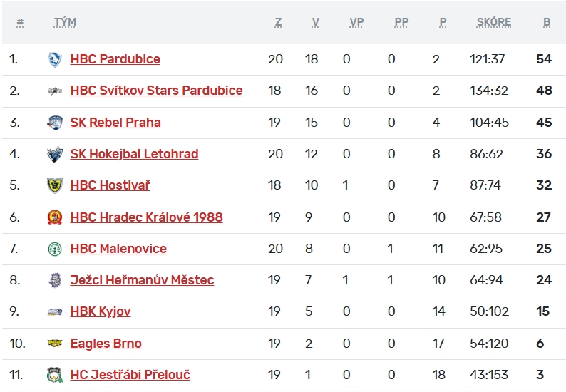
Task: Open the HBC Pardubice team link
Action: click(x=115, y=59)
